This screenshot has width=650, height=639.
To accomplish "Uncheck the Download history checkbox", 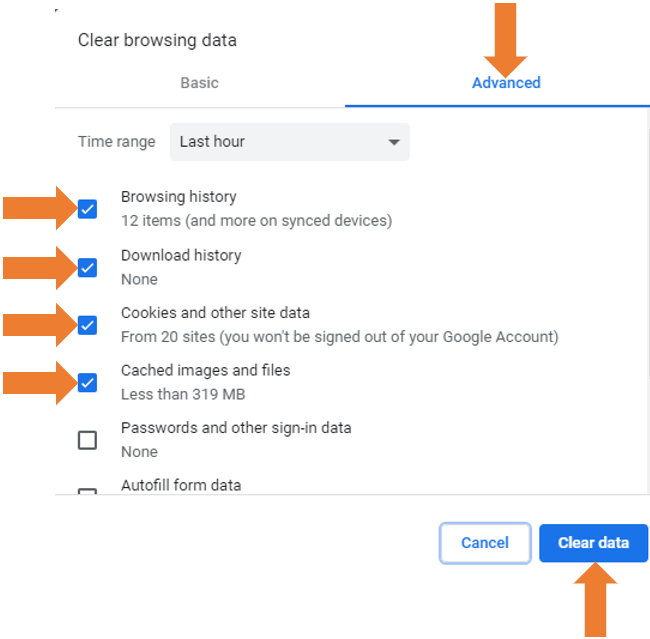I will 88,267.
